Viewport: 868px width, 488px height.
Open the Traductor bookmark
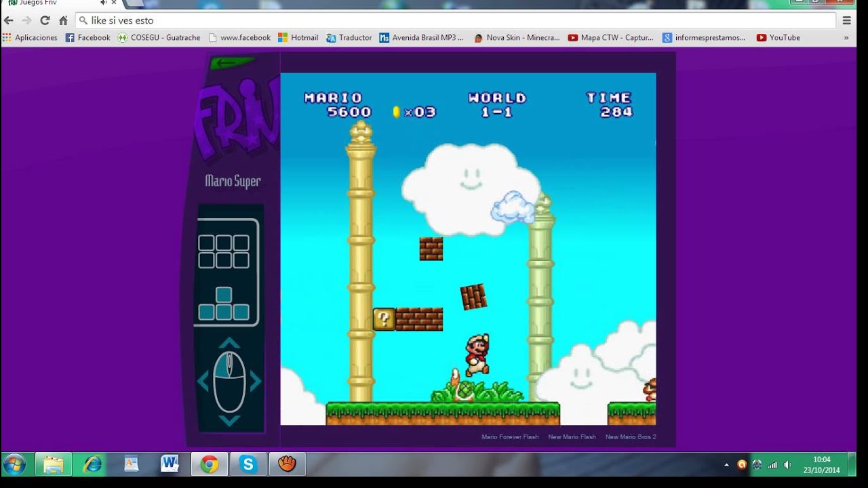tap(349, 38)
